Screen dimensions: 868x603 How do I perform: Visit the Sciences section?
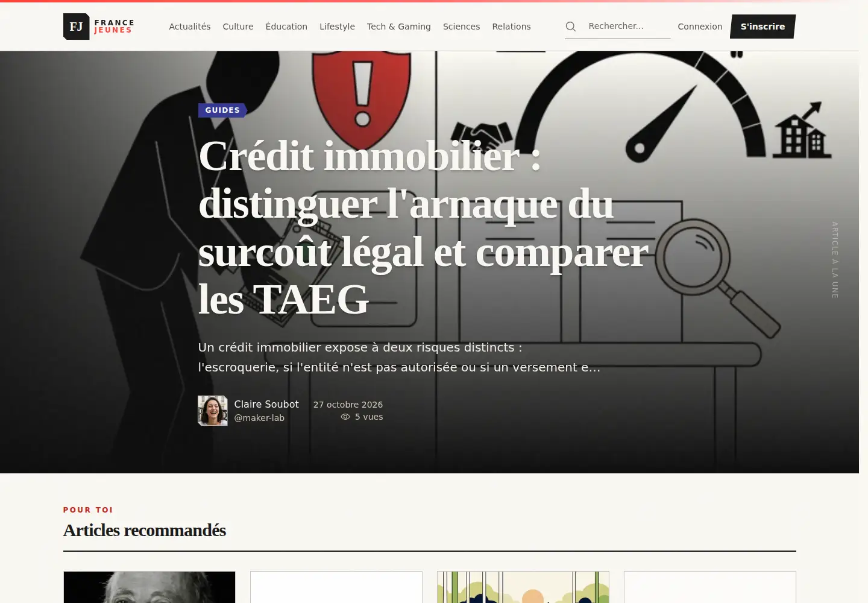(462, 27)
